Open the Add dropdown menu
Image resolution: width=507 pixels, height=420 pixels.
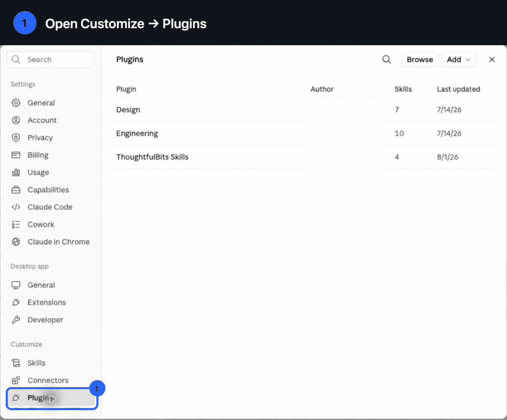pos(459,60)
